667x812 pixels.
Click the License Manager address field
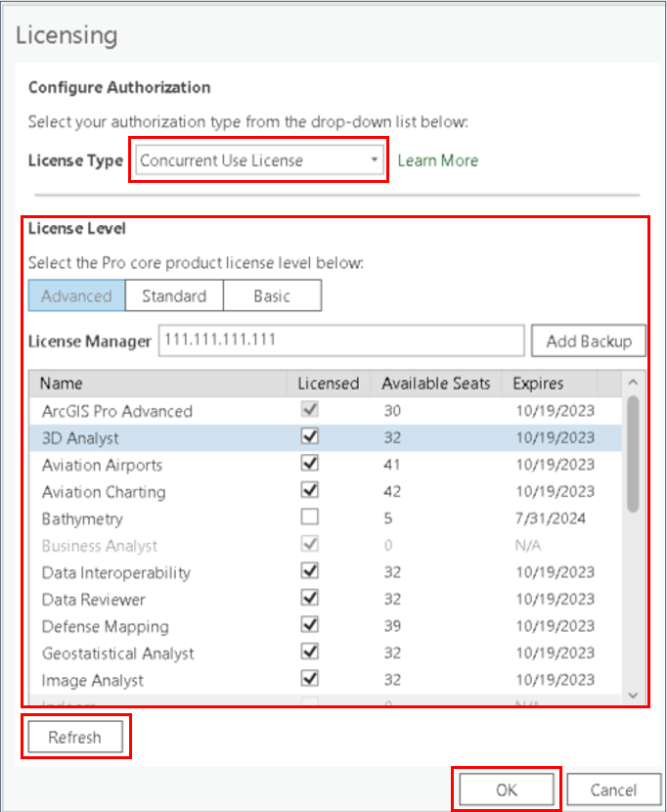tap(341, 340)
